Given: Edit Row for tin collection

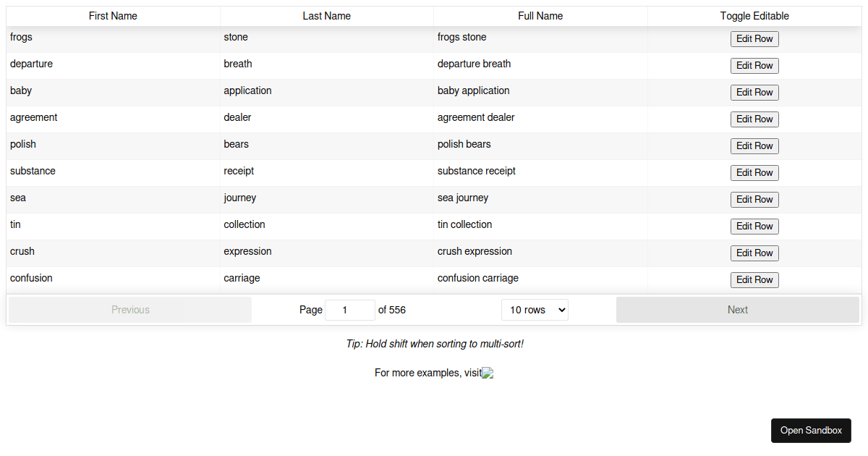Looking at the screenshot, I should 754,226.
